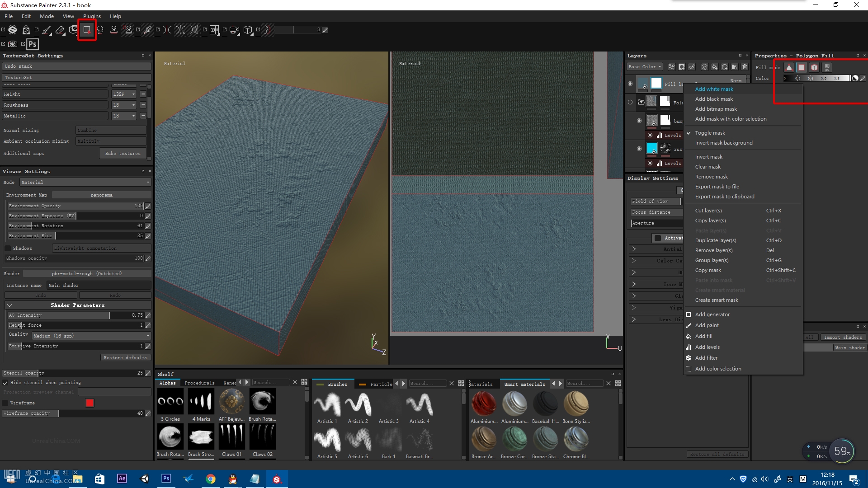
Task: Switch to the Smart materials shelf tab
Action: click(x=524, y=384)
